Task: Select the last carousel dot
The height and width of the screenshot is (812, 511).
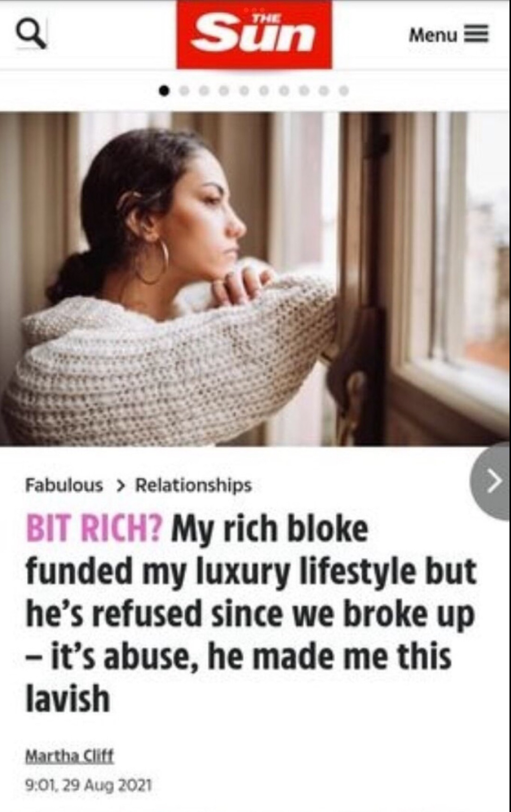Action: (x=344, y=91)
